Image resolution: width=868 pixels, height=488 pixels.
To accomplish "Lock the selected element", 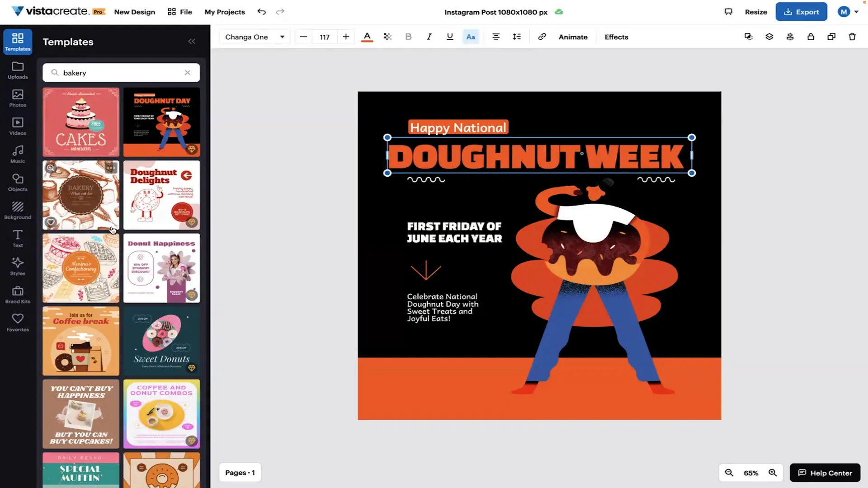I will [x=811, y=37].
